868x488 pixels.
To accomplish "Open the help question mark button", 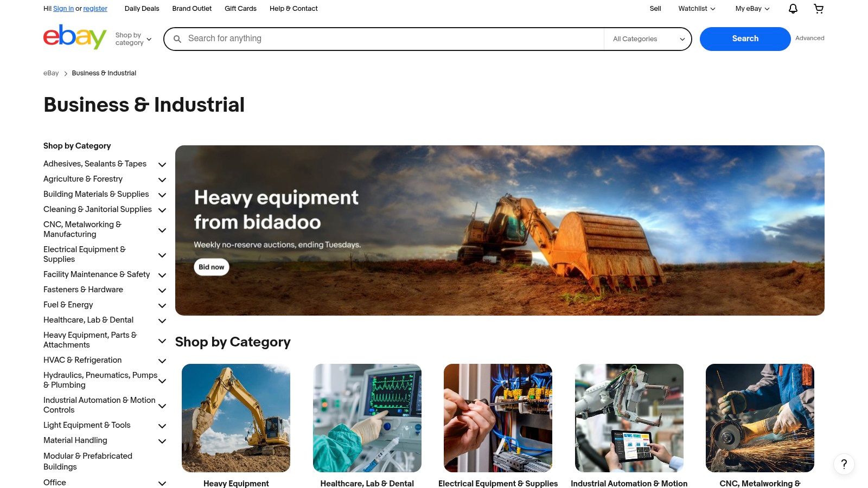I will [x=844, y=464].
